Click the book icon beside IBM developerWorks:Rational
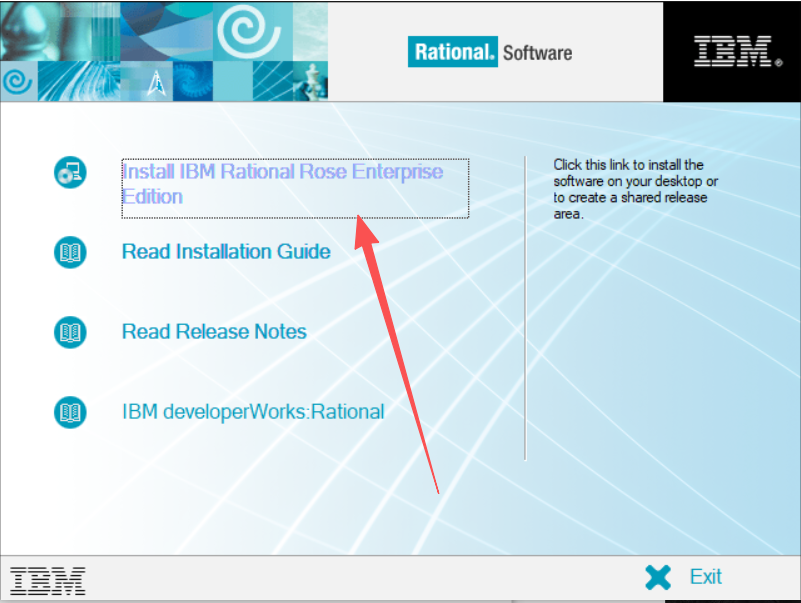This screenshot has height=603, width=801. click(x=70, y=411)
